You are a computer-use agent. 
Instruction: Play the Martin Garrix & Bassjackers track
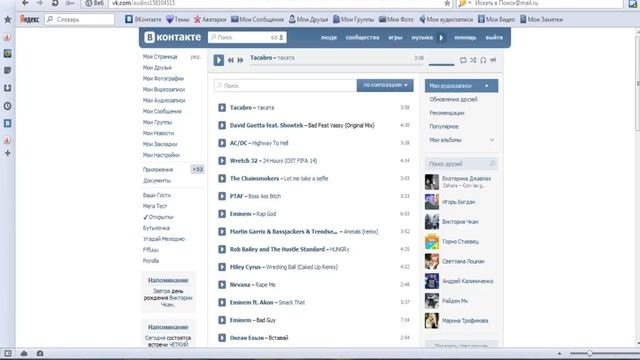pyautogui.click(x=222, y=231)
